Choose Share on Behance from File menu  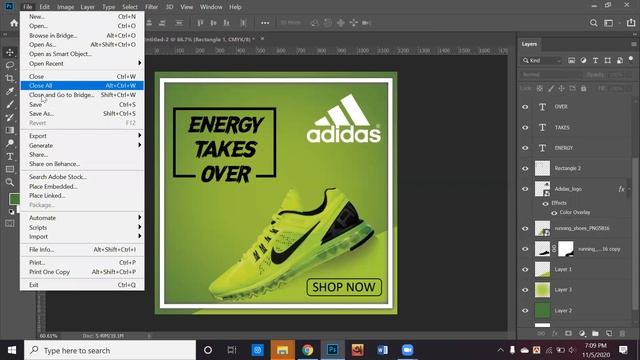(82, 164)
